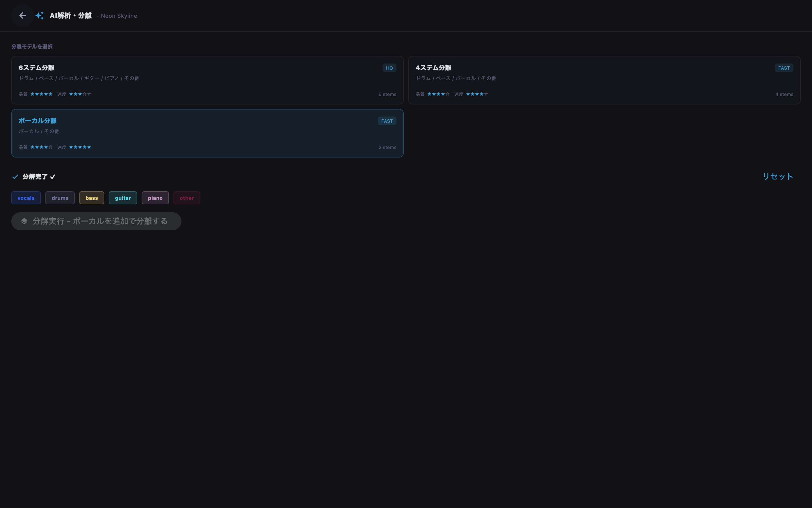Go back using the arrow button
812x508 pixels.
coord(23,16)
